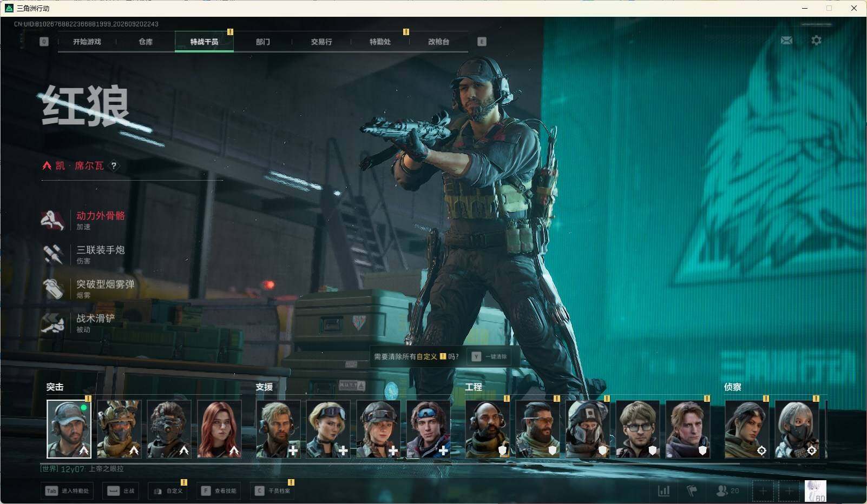Select the 动力外骨骼 skill

click(x=84, y=220)
